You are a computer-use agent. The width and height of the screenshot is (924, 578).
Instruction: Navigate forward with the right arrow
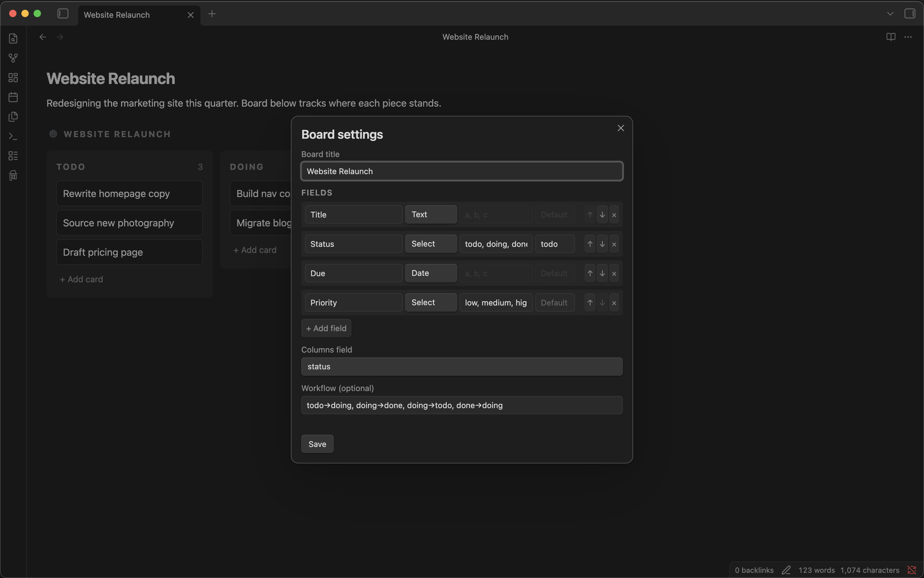click(60, 37)
